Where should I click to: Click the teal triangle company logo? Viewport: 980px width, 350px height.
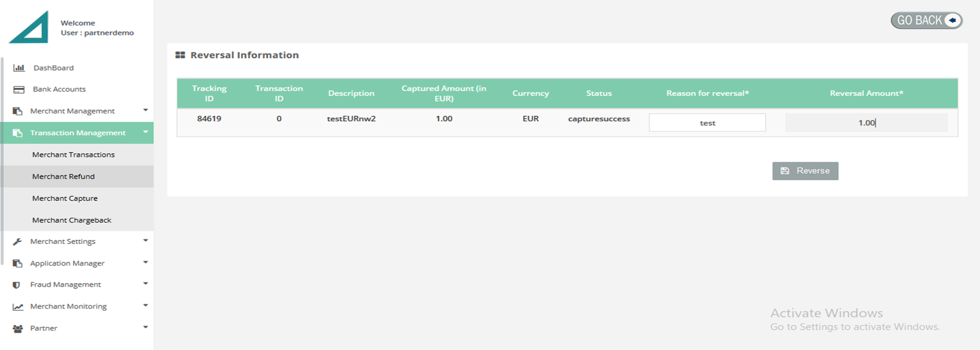[30, 28]
